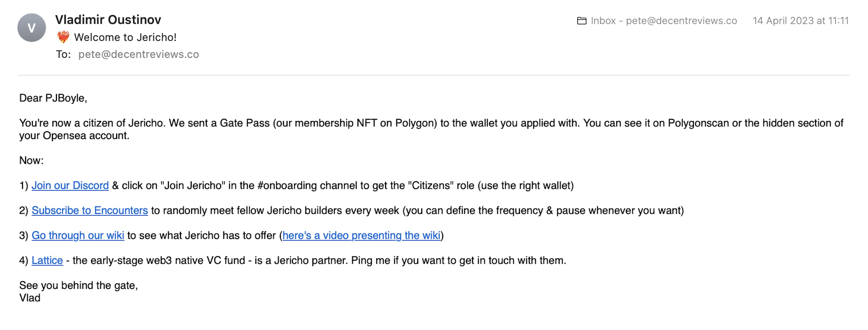Click the 14 April 2023 timestamp
This screenshot has height=330, width=868.
[800, 21]
